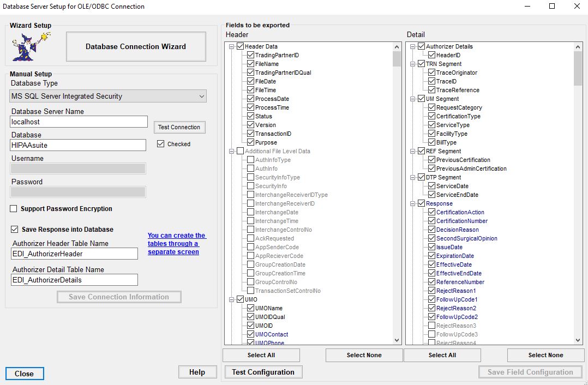Uncheck the ServiceDate checkbox
Viewport: 588px width, 385px height.
(431, 186)
